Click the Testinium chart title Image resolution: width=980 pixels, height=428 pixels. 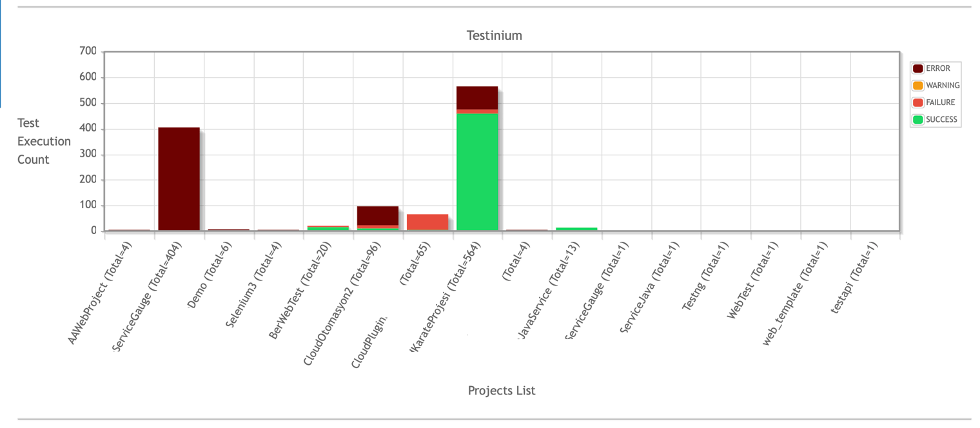click(495, 35)
